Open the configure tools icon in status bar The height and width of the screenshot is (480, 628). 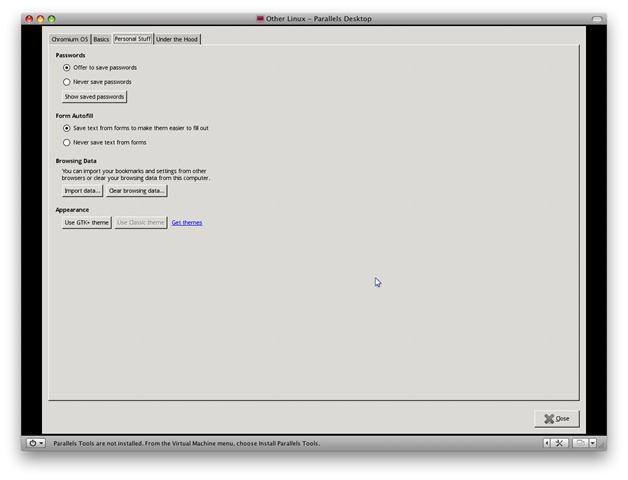[561, 443]
